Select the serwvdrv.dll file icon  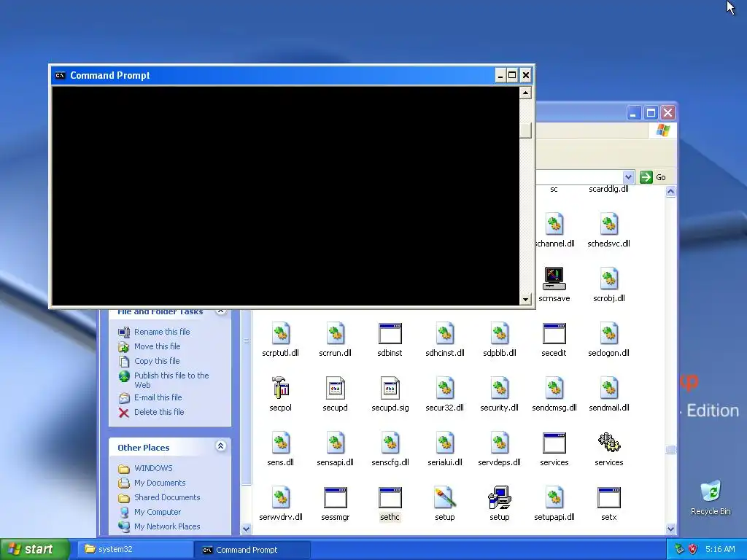280,497
